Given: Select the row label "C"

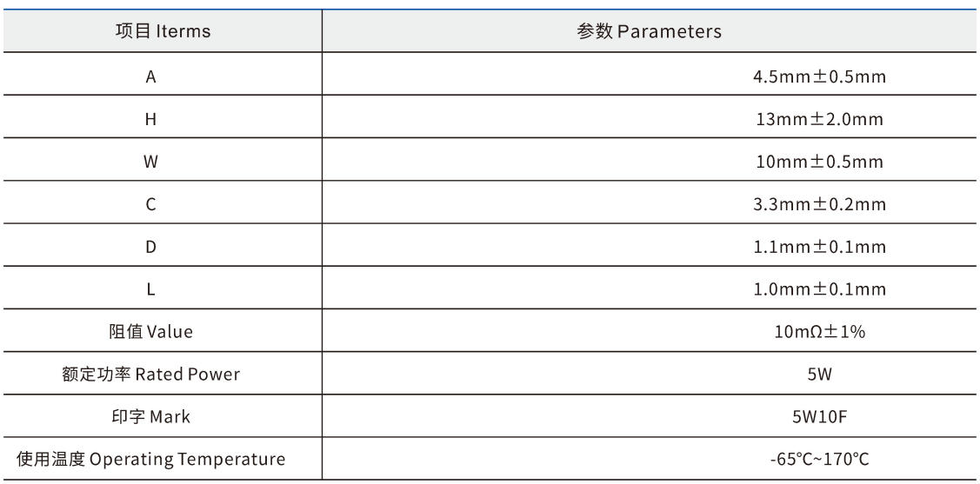Looking at the screenshot, I should pos(150,204).
